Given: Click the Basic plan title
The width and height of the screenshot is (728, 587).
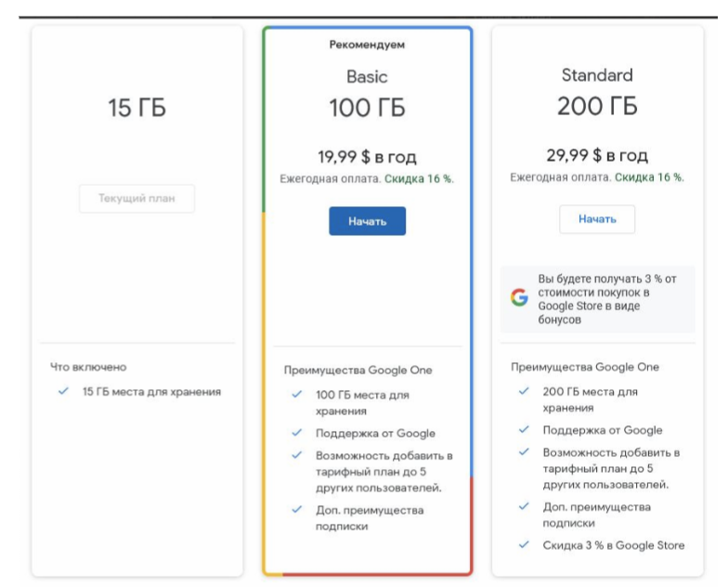Looking at the screenshot, I should [x=367, y=76].
